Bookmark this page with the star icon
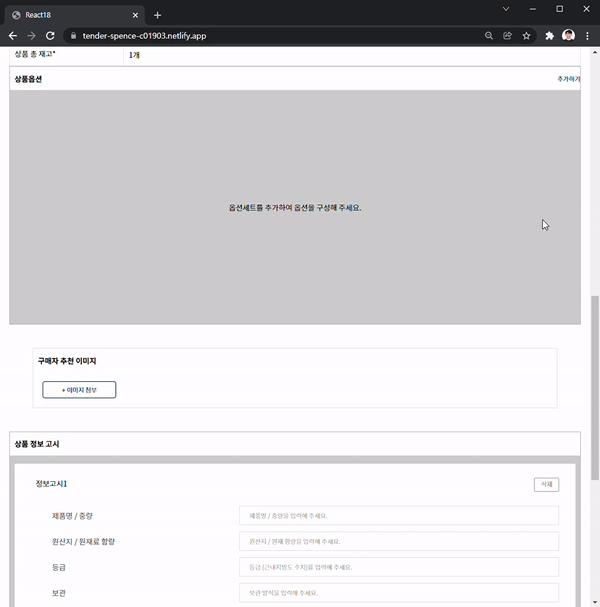600x607 pixels. pos(526,35)
